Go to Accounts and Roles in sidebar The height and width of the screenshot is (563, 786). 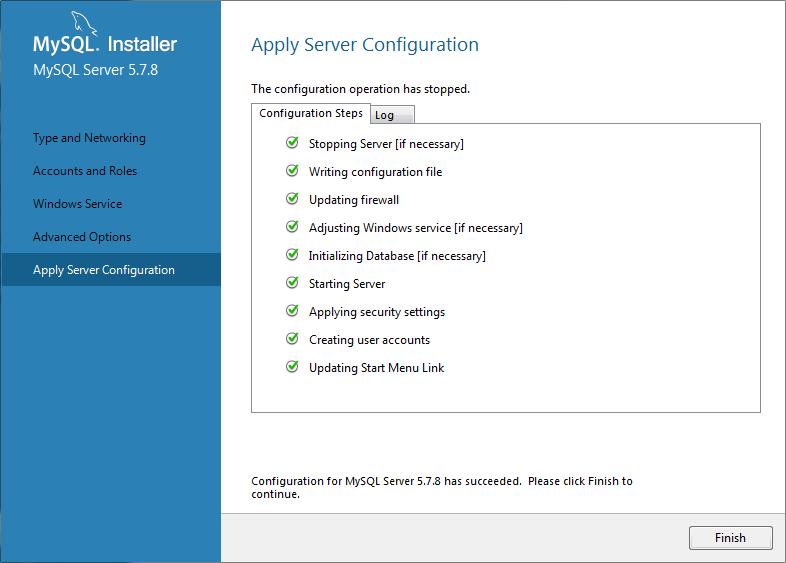coord(85,171)
